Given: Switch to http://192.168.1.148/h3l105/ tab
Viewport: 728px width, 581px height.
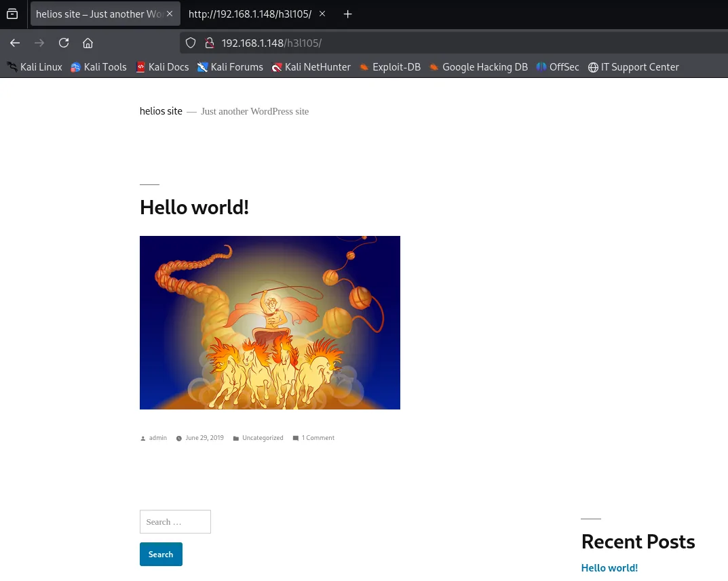Looking at the screenshot, I should (x=256, y=14).
